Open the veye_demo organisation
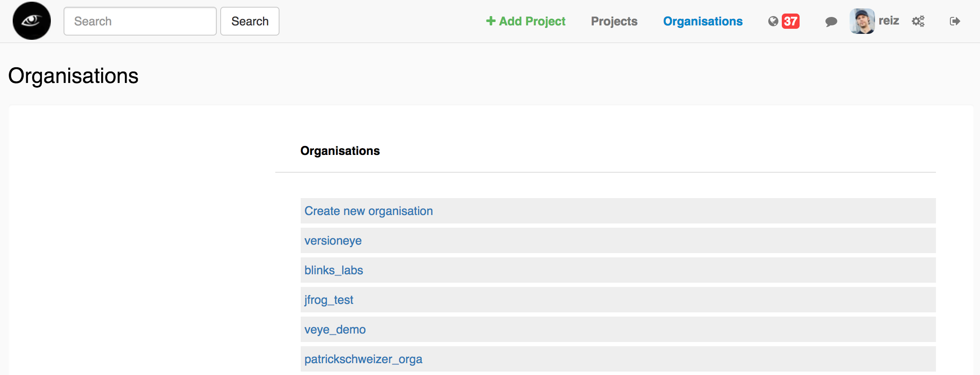 click(x=335, y=329)
